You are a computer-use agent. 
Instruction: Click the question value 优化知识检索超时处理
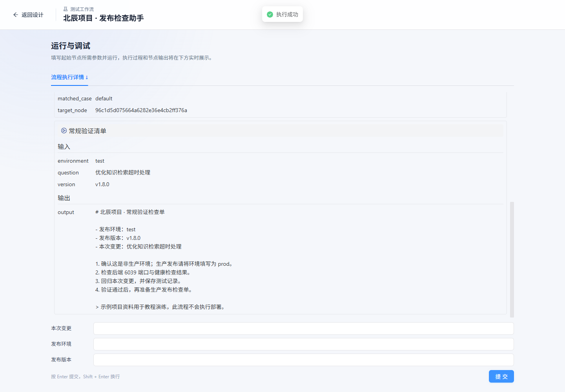point(123,172)
